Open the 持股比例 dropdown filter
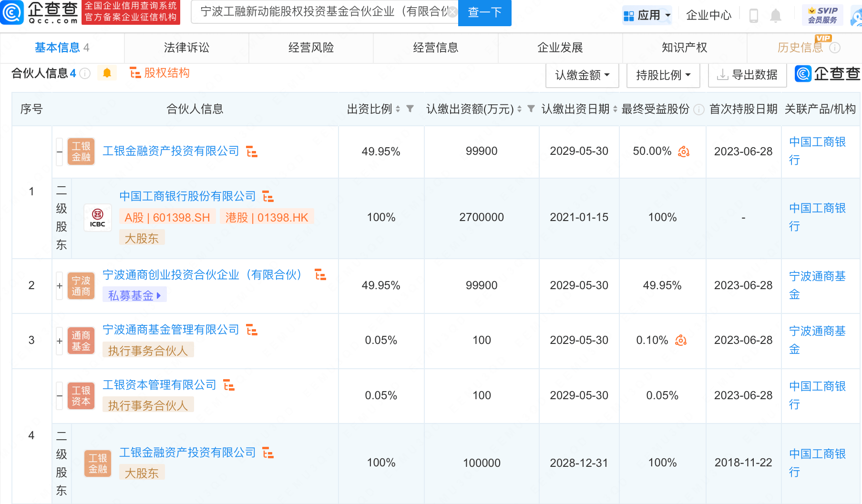 663,75
